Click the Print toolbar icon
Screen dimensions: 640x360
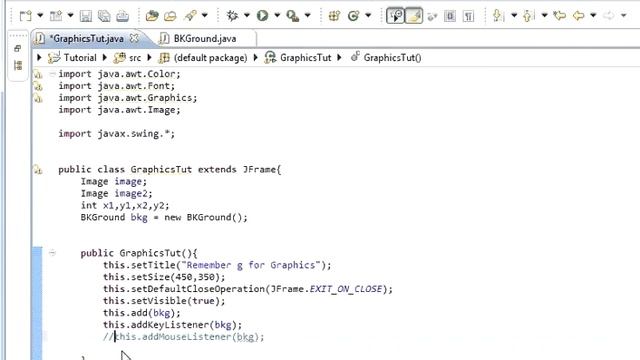click(x=122, y=16)
